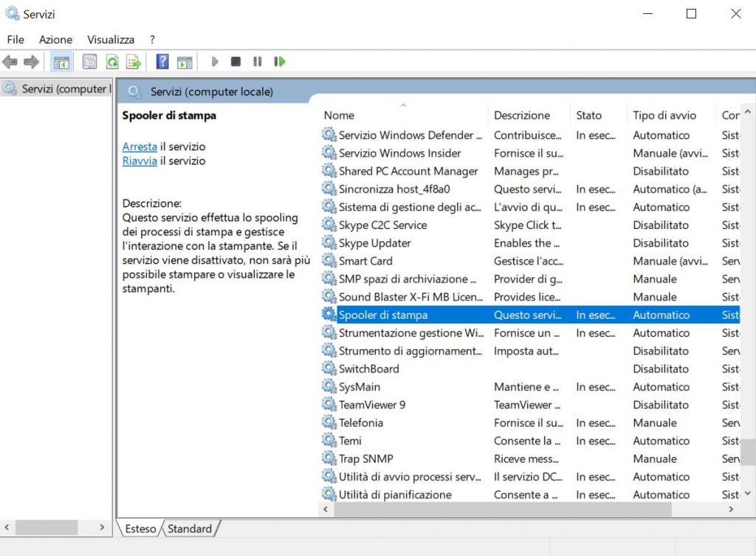This screenshot has width=756, height=556.
Task: Click the list's vertical scrollbar up arrow
Action: [x=748, y=112]
